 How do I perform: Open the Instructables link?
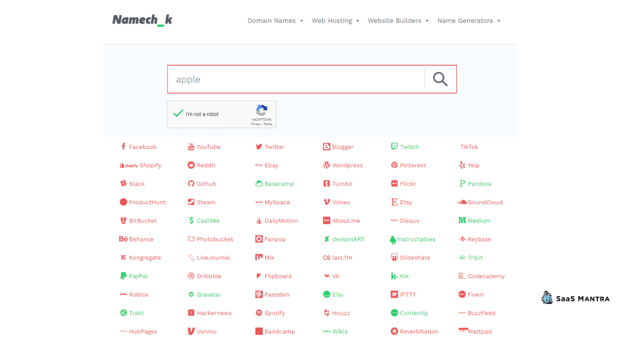pyautogui.click(x=413, y=239)
